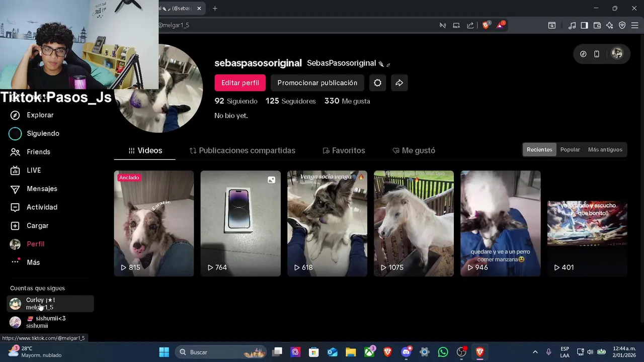The width and height of the screenshot is (644, 362).
Task: Toggle the browser sidebar panel icon
Action: click(584, 25)
